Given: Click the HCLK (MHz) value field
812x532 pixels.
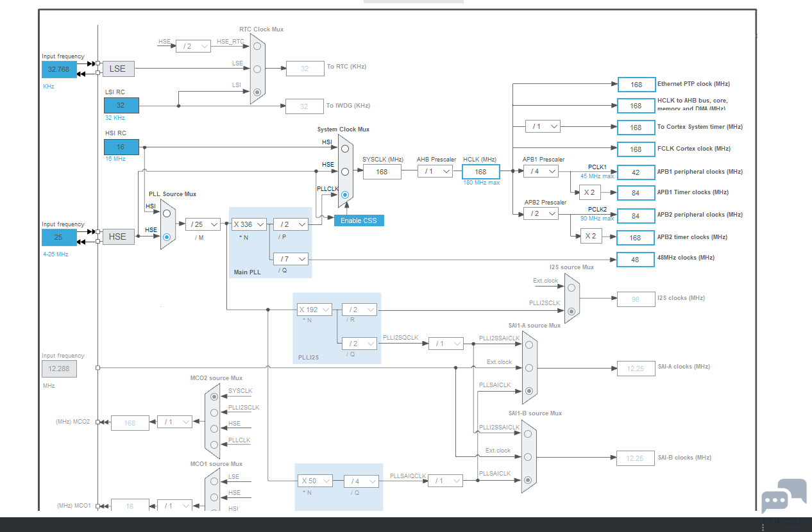Looking at the screenshot, I should 480,172.
